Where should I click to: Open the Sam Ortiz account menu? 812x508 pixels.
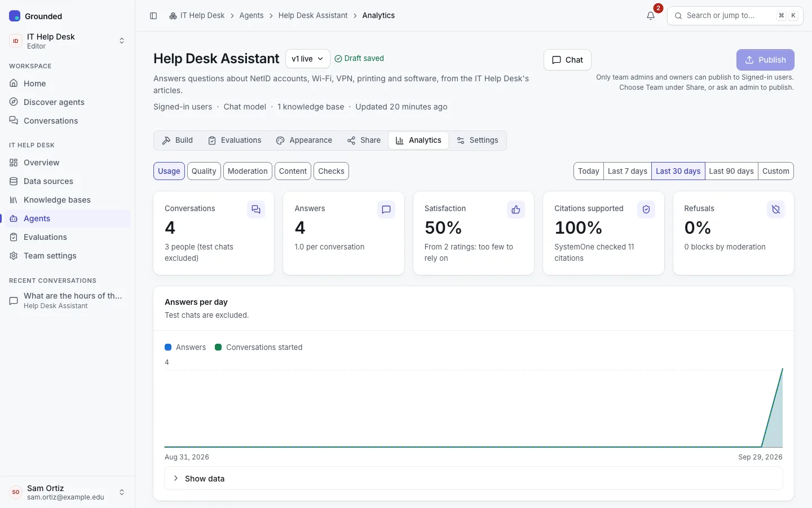(67, 492)
